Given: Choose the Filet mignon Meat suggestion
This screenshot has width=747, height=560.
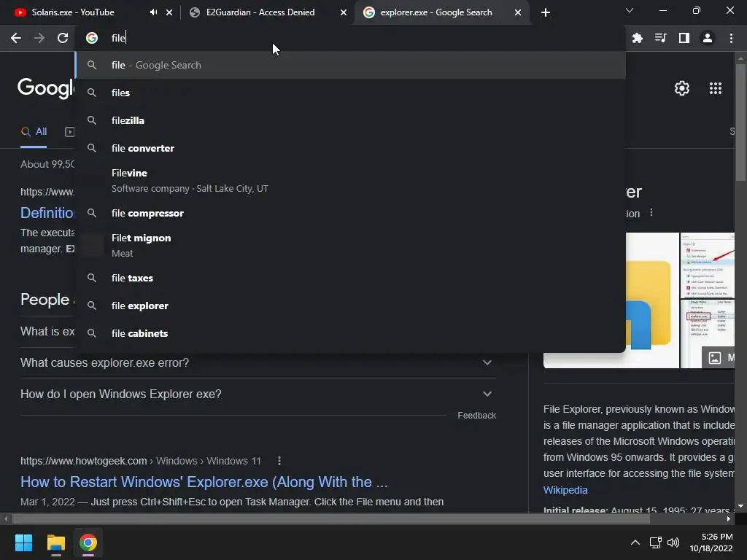Looking at the screenshot, I should 351,245.
